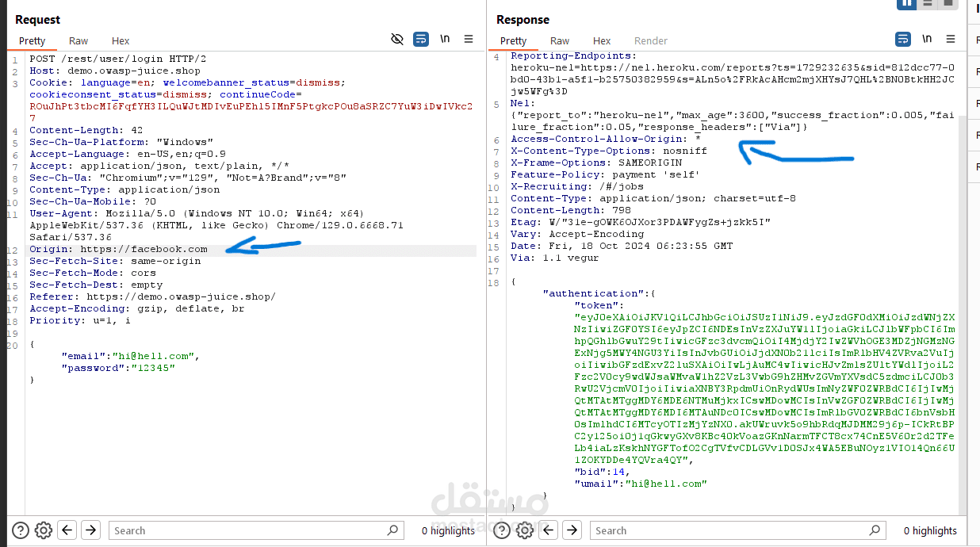Click the "password":"12345" body line

coord(118,368)
